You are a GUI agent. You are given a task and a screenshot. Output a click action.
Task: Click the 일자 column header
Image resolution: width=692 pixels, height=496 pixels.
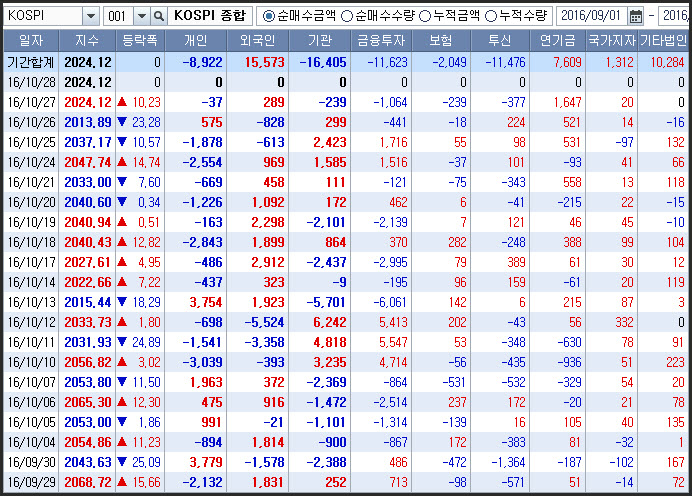pos(31,41)
